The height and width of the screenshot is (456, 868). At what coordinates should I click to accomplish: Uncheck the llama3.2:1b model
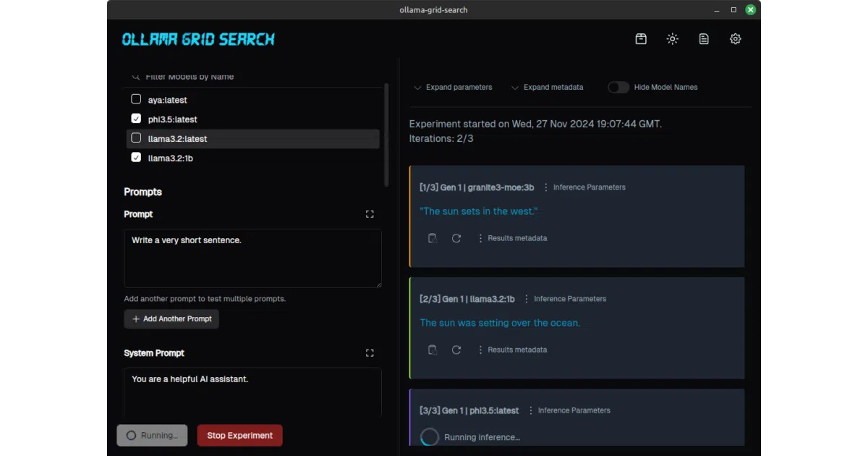136,157
